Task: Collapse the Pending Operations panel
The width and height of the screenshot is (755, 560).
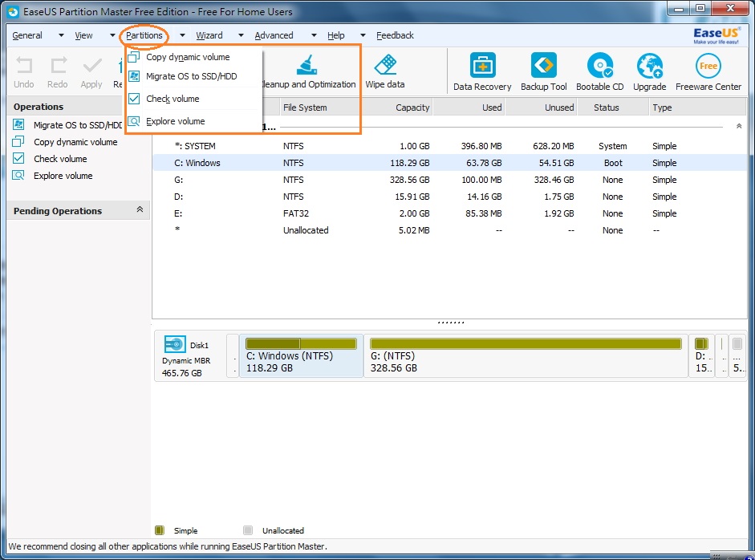Action: 140,209
